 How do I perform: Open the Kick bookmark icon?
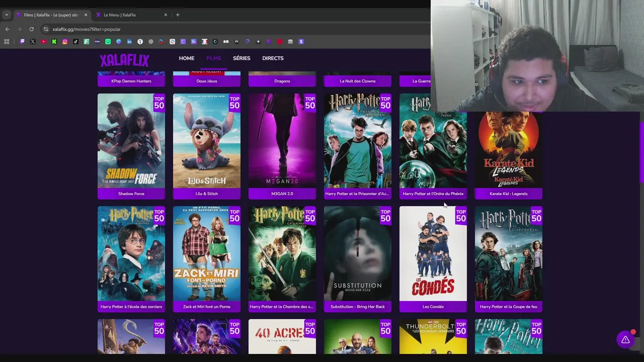pyautogui.click(x=54, y=42)
